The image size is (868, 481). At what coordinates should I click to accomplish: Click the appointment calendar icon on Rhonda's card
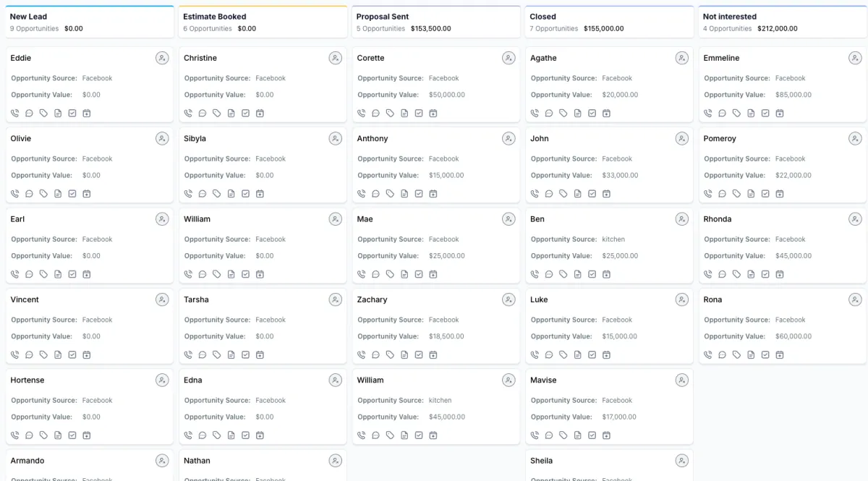tap(780, 274)
